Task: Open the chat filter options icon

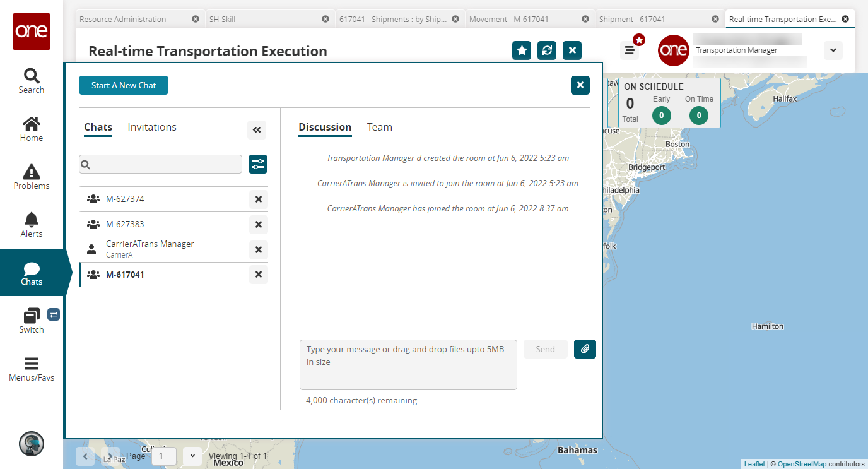Action: [x=258, y=164]
